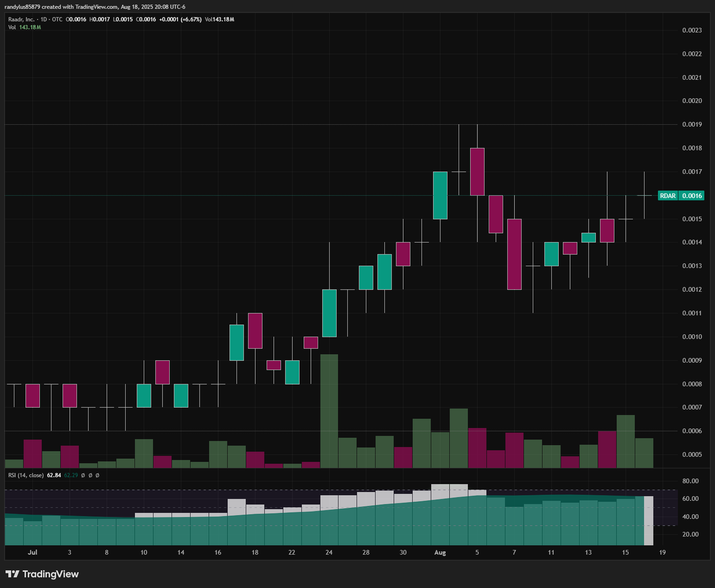The width and height of the screenshot is (715, 588).
Task: Click the low value L0.0015 in legend
Action: point(124,20)
